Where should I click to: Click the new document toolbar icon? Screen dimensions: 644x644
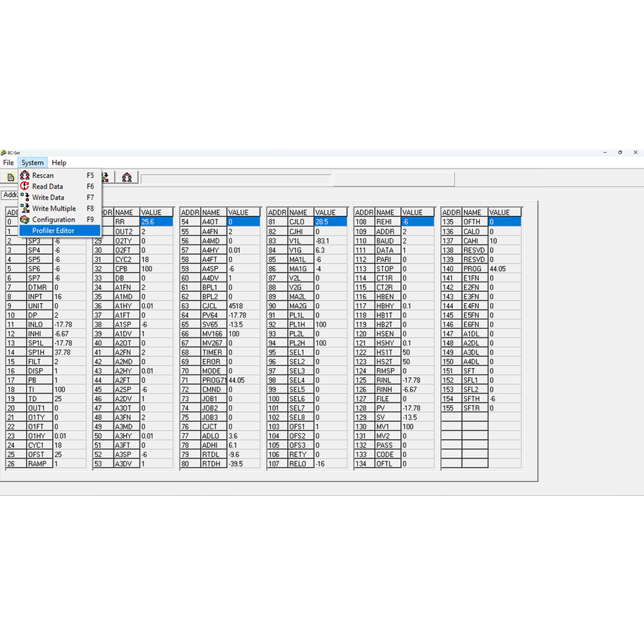tap(11, 177)
